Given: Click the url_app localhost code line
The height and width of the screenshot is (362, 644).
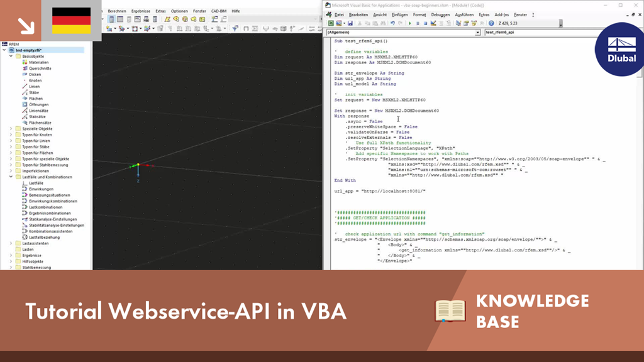Looking at the screenshot, I should click(379, 191).
